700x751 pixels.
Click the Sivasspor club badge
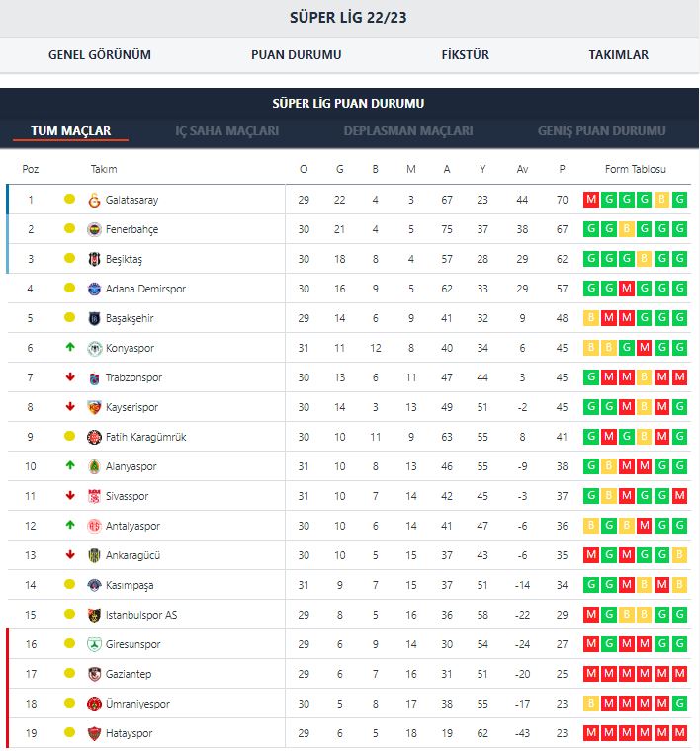click(x=95, y=496)
